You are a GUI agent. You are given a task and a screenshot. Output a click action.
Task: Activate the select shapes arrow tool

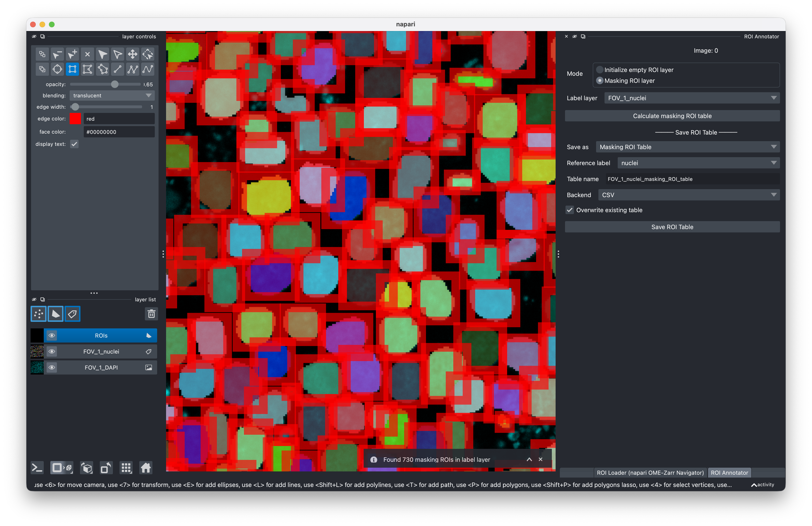102,54
